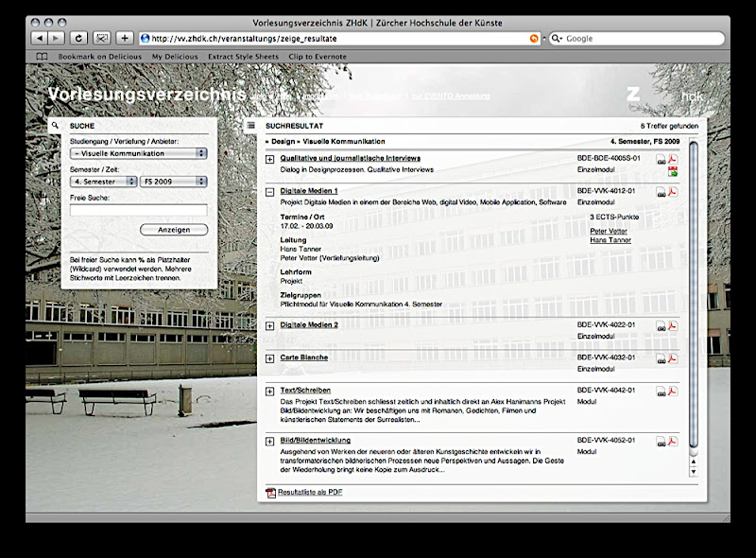756x558 pixels.
Task: Open the FS 2009 dropdown
Action: 174,182
